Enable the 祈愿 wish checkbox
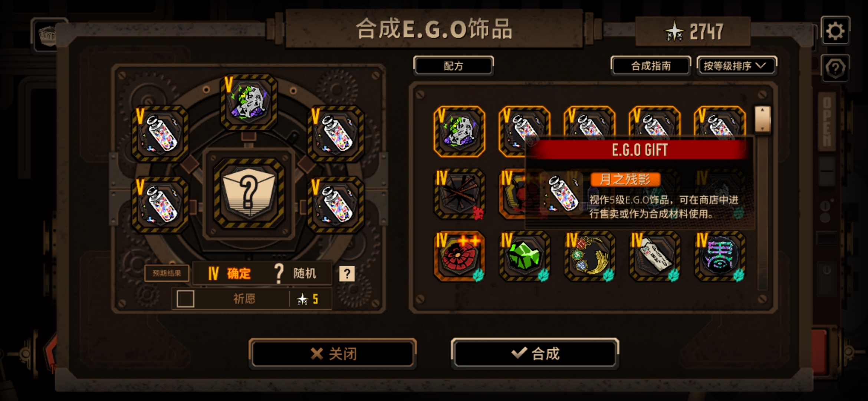The height and width of the screenshot is (401, 868). pos(185,299)
